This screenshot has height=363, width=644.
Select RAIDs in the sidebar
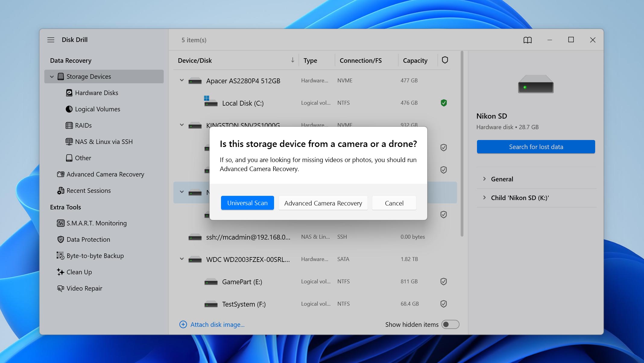pyautogui.click(x=84, y=125)
